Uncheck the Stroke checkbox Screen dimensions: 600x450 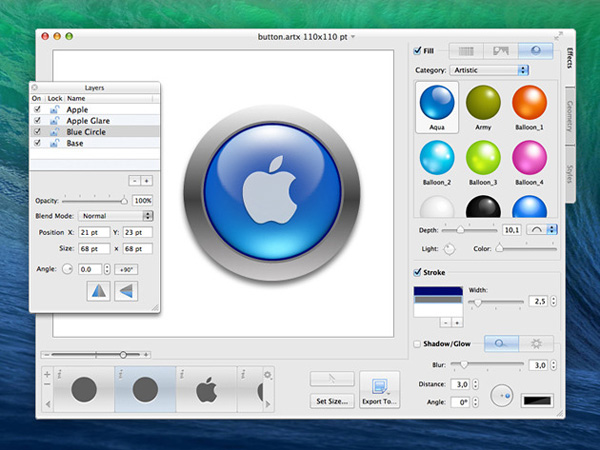(x=417, y=272)
